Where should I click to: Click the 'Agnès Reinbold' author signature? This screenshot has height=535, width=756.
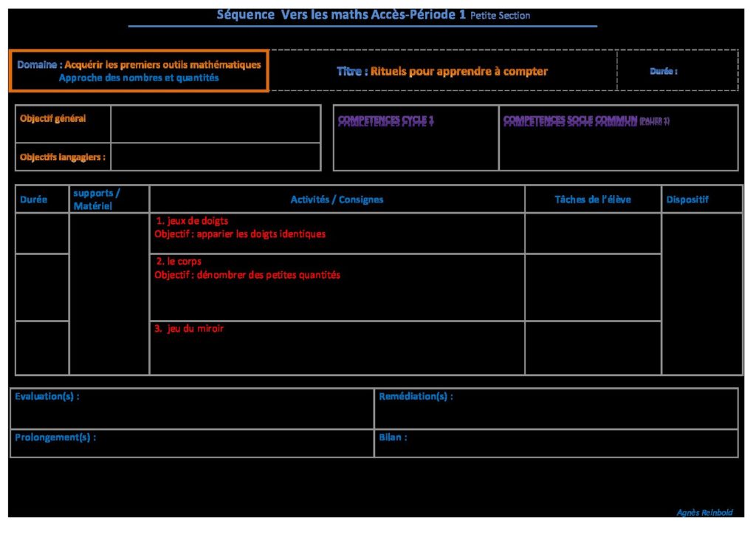[706, 513]
